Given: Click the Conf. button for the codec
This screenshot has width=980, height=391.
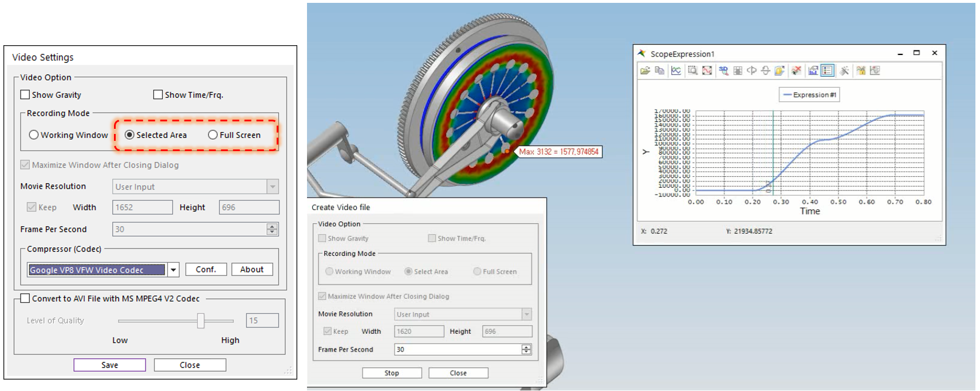Looking at the screenshot, I should [206, 270].
